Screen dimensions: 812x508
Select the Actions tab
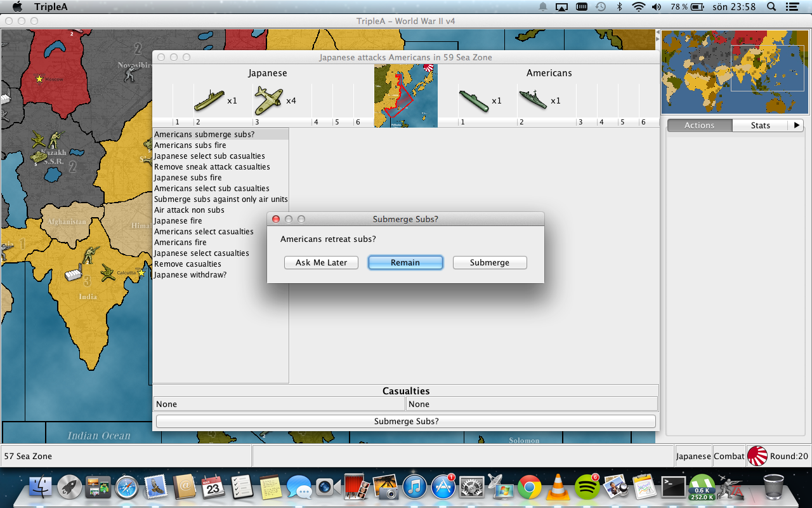pos(699,125)
